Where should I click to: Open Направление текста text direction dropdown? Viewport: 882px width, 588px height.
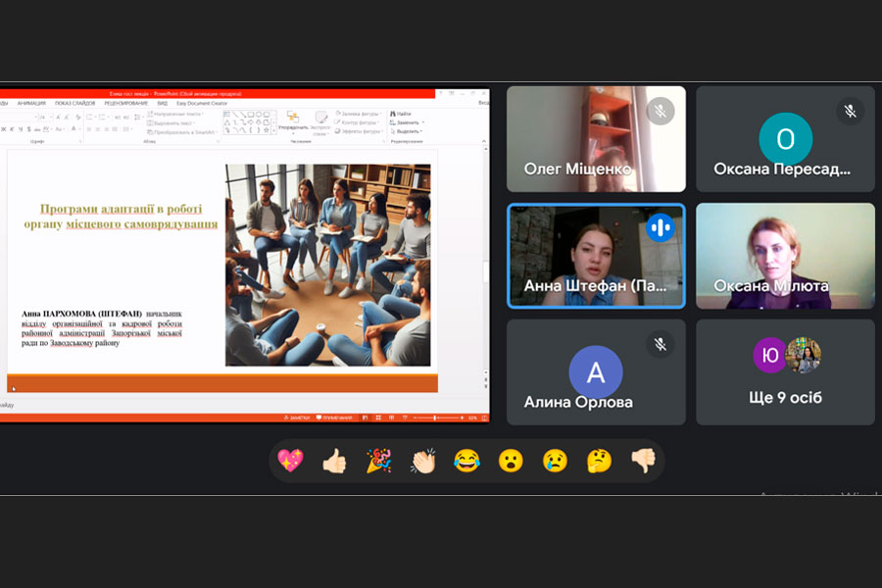(x=175, y=115)
